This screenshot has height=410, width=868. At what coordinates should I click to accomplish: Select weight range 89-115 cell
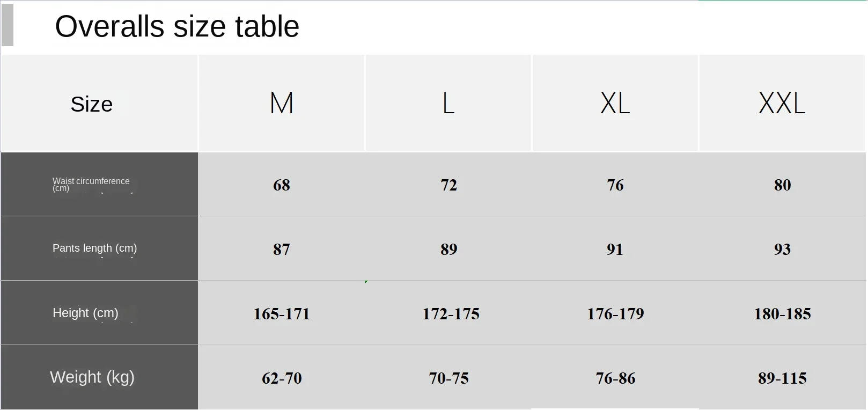click(782, 378)
